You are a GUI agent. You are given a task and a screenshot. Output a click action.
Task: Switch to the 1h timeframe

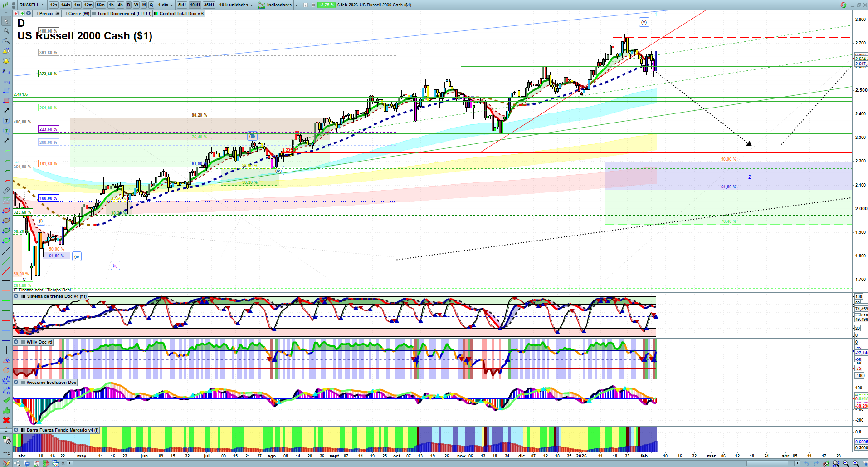tap(111, 5)
